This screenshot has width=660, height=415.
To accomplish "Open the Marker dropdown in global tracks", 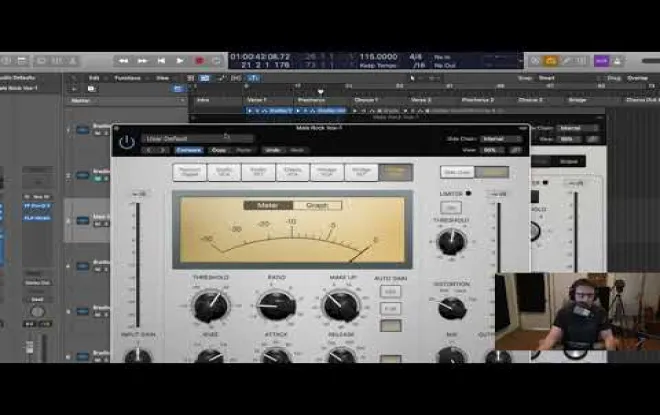I will [x=127, y=101].
